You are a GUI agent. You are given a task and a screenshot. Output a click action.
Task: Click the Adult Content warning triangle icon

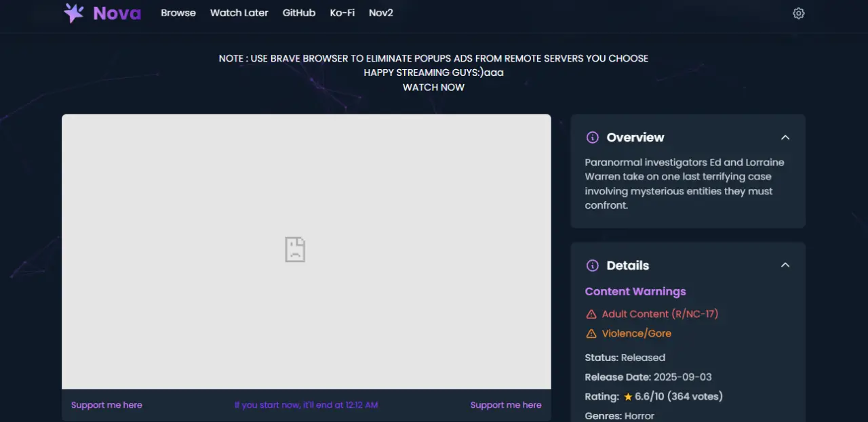click(591, 314)
